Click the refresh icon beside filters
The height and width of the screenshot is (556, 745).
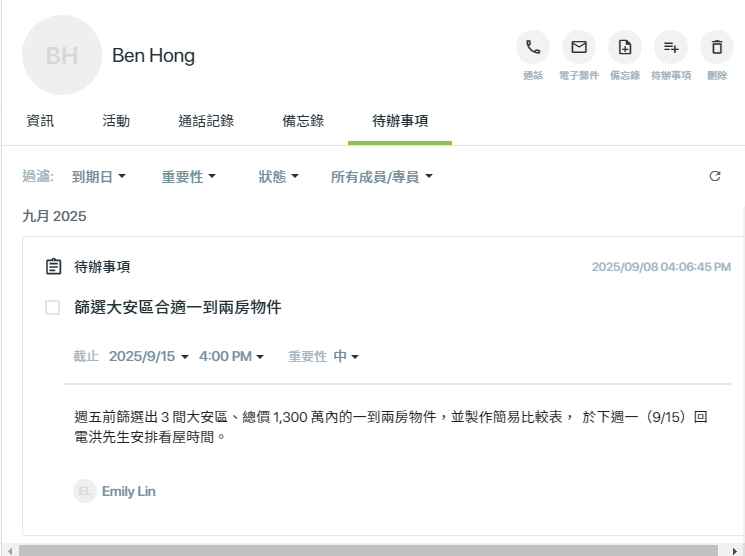715,176
